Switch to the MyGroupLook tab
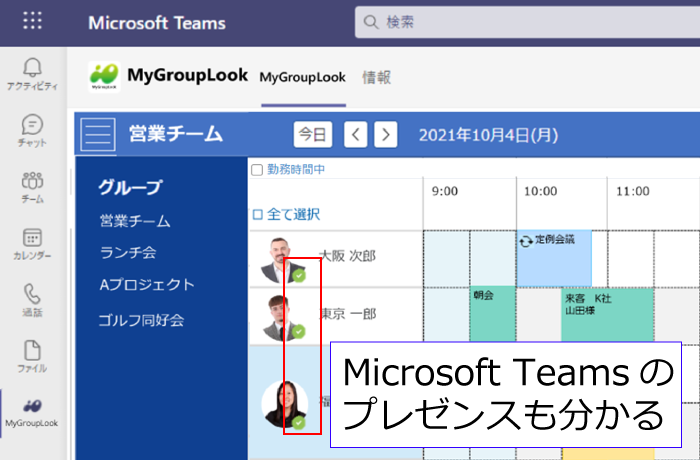Screen dimensions: 700x460 [x=303, y=77]
